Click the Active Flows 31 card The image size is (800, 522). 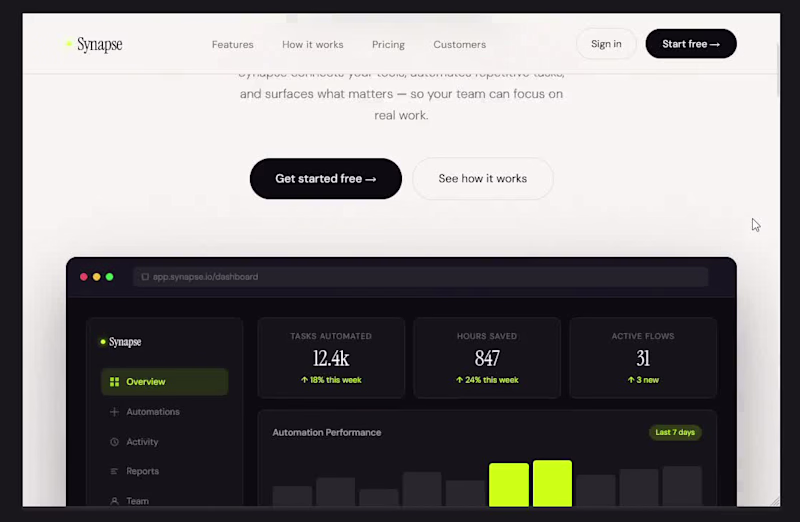pyautogui.click(x=643, y=358)
